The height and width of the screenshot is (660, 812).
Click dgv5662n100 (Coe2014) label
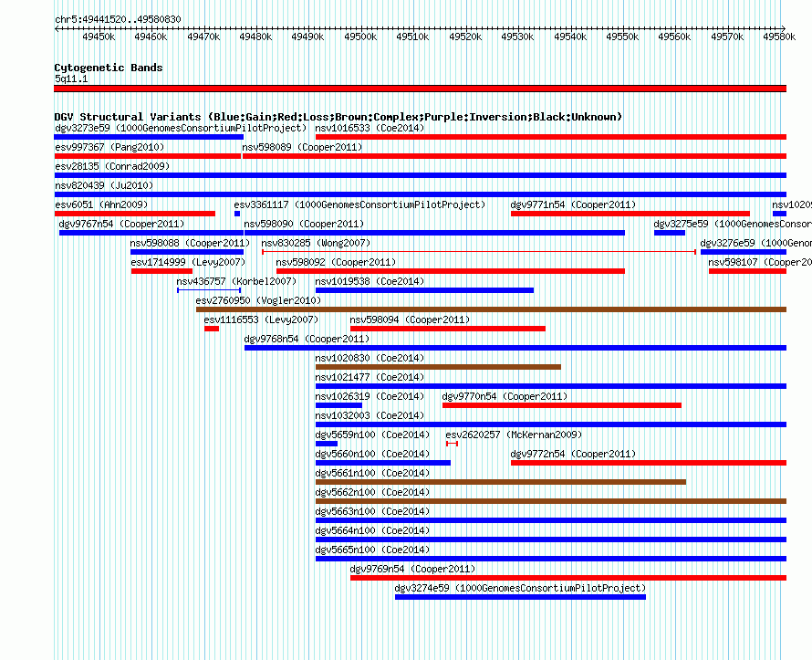tap(373, 492)
